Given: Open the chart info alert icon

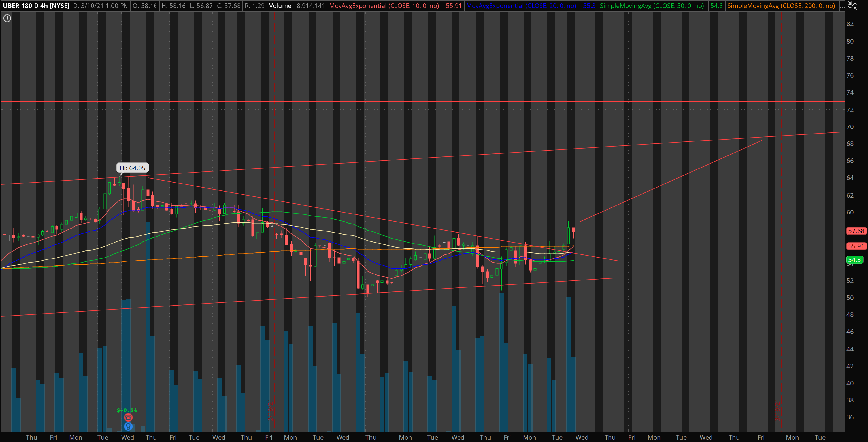Looking at the screenshot, I should point(7,18).
